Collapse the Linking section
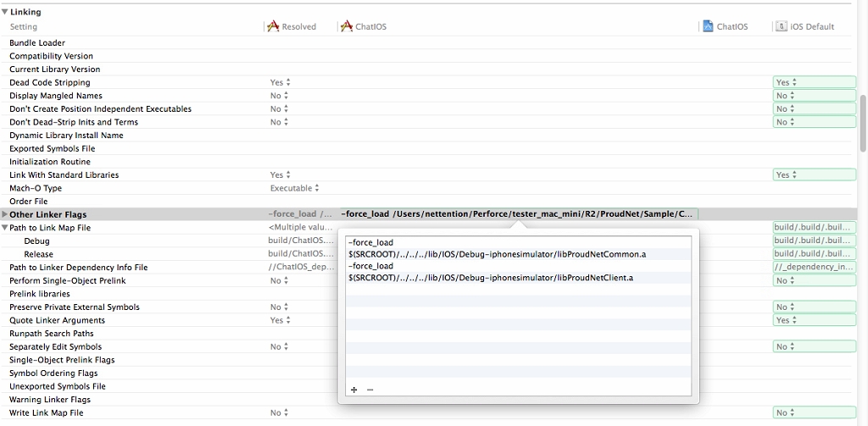This screenshot has height=426, width=868. (x=5, y=12)
